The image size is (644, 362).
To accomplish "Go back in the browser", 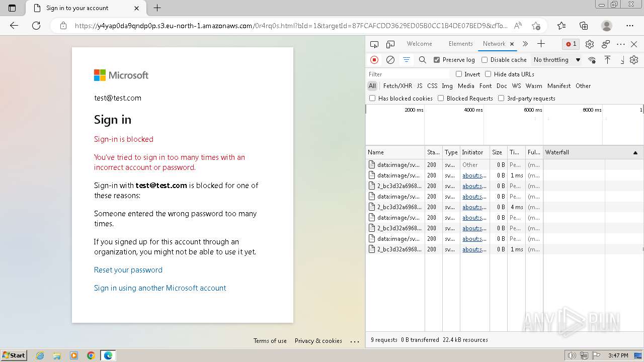I will [x=14, y=26].
